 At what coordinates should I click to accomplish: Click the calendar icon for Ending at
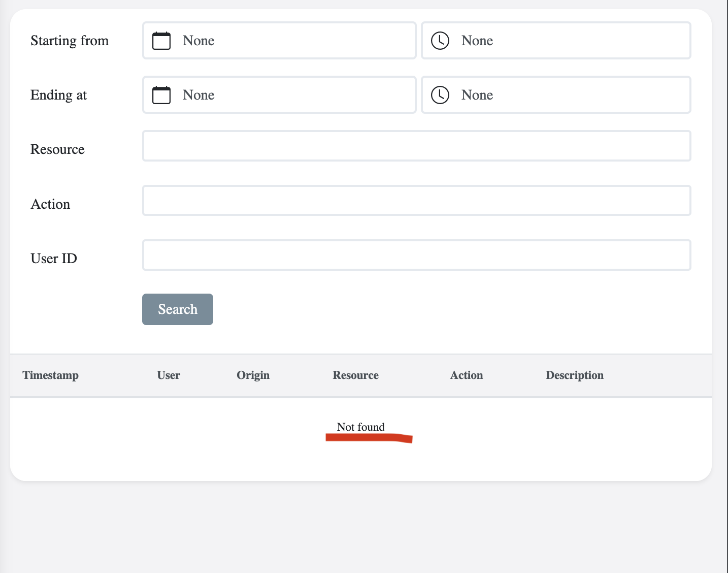[x=161, y=94]
